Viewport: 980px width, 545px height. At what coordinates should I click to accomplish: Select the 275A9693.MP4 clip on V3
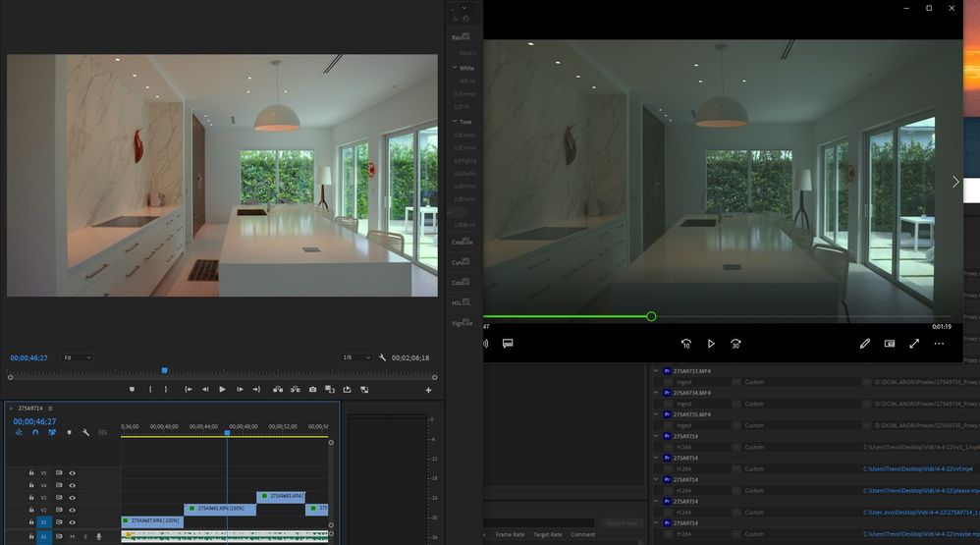(281, 497)
